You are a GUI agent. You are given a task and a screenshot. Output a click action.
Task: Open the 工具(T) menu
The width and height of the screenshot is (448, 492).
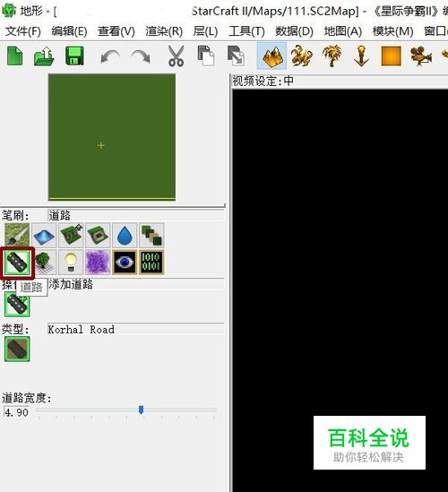246,31
